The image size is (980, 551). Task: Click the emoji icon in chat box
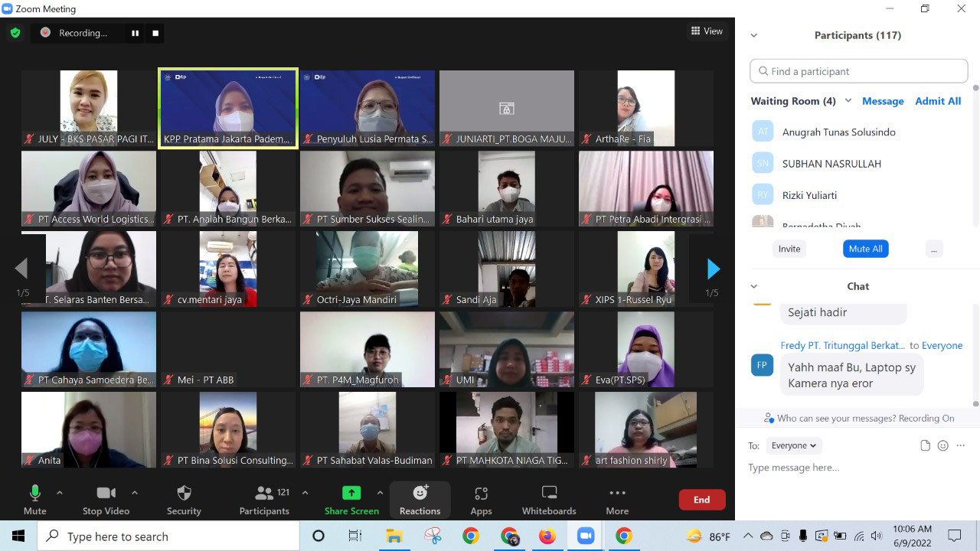point(942,445)
